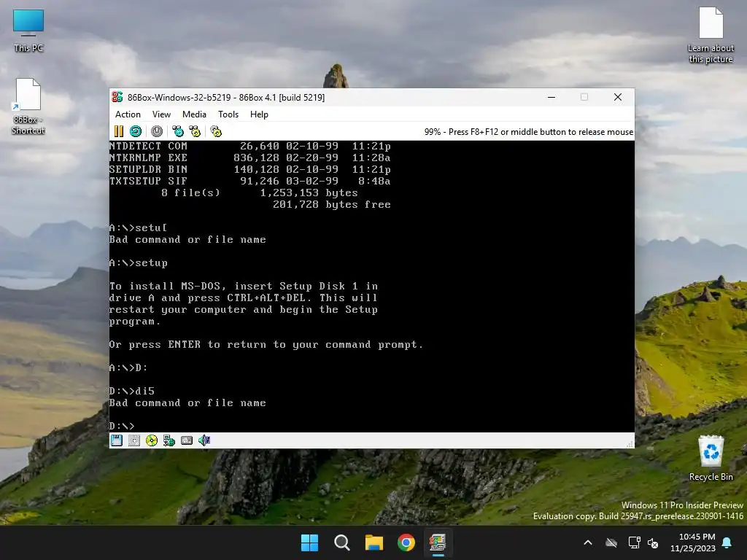Click 'Or press ENTER to return' text line

[x=266, y=344]
